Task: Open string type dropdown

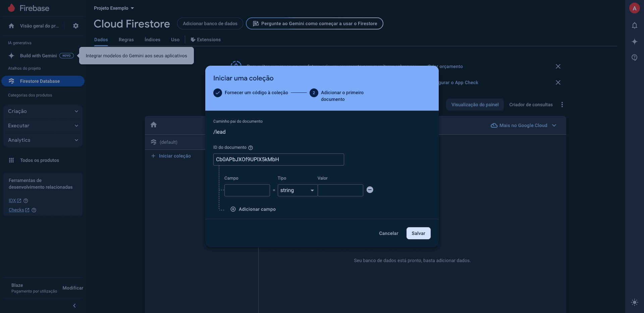Action: pyautogui.click(x=298, y=190)
